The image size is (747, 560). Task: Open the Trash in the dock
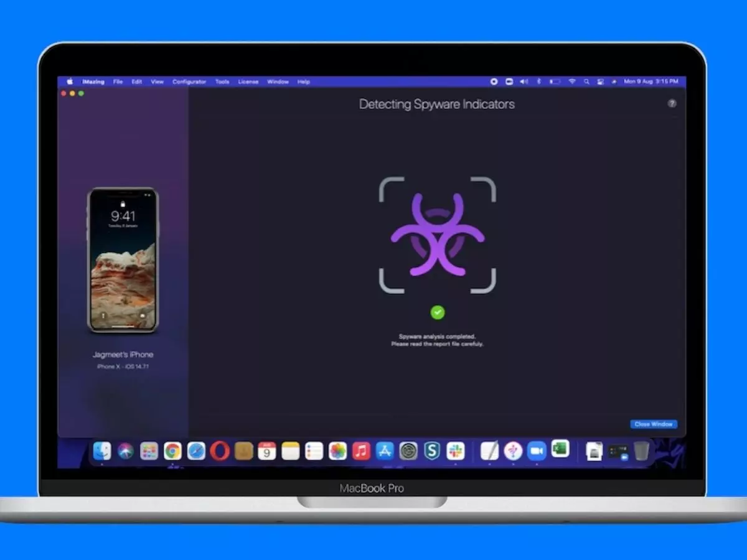coord(641,451)
